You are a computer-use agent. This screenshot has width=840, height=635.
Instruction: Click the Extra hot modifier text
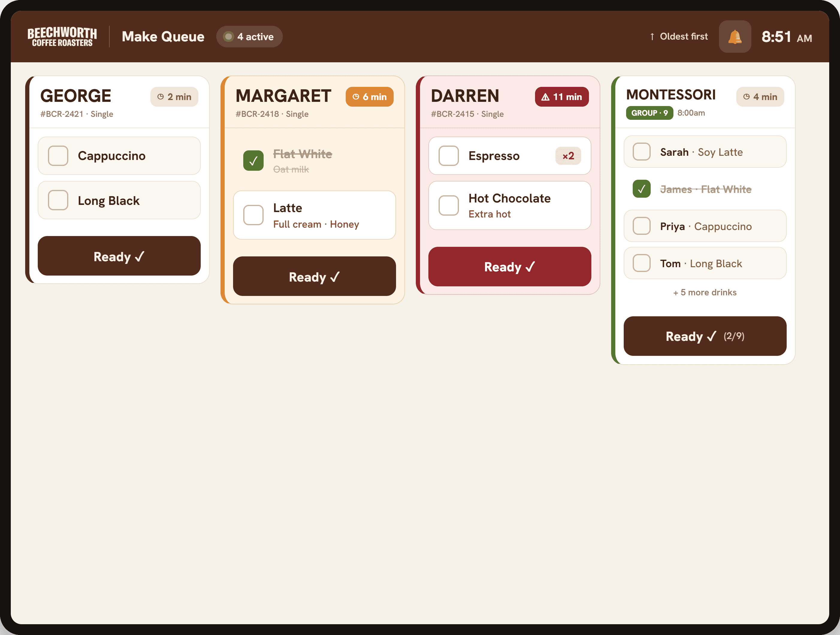(x=490, y=214)
